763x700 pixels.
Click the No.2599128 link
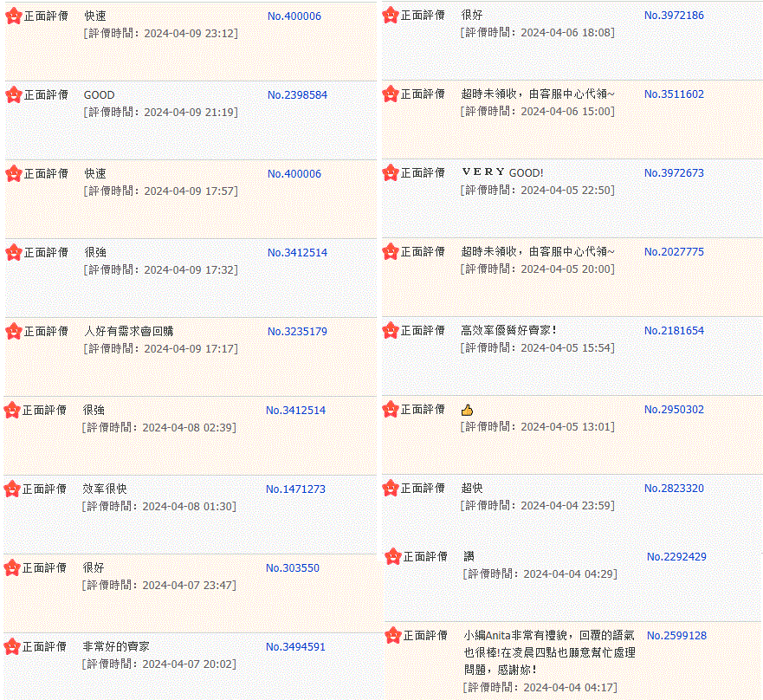[676, 635]
